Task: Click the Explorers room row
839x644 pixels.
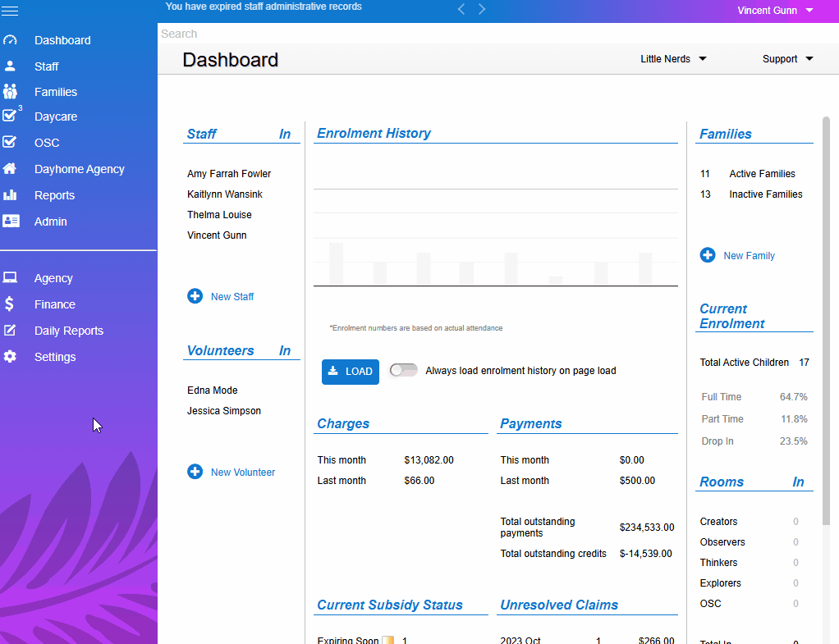Action: click(750, 583)
